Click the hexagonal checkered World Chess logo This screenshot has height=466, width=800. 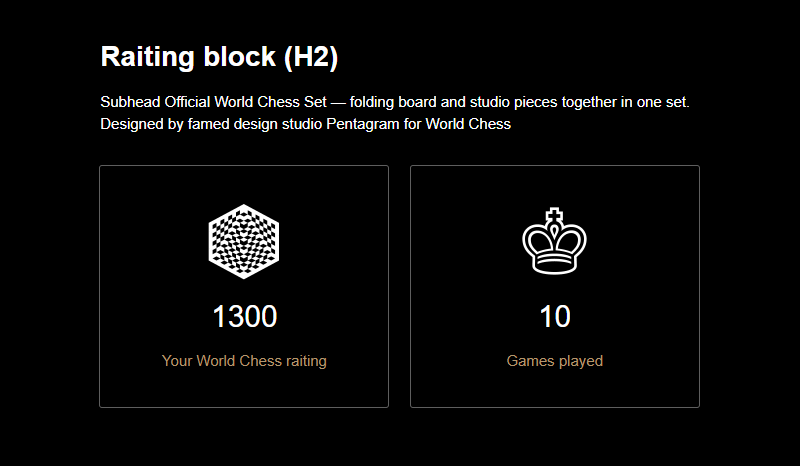[x=244, y=241]
